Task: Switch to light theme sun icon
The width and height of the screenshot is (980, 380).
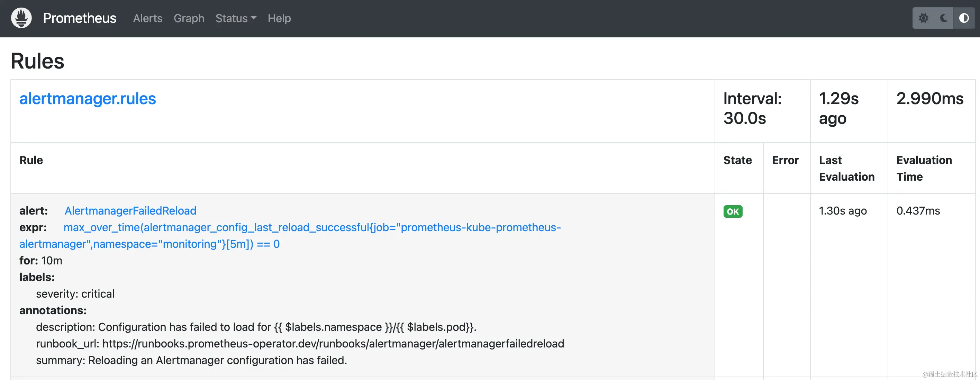Action: (x=923, y=18)
